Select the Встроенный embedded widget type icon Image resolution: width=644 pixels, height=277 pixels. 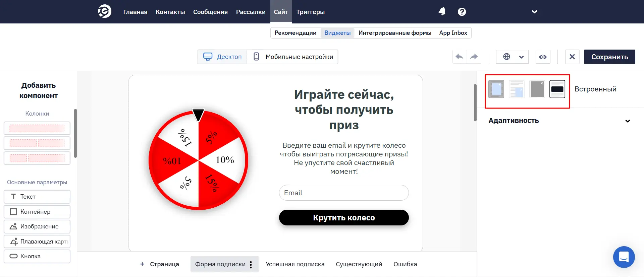(557, 89)
